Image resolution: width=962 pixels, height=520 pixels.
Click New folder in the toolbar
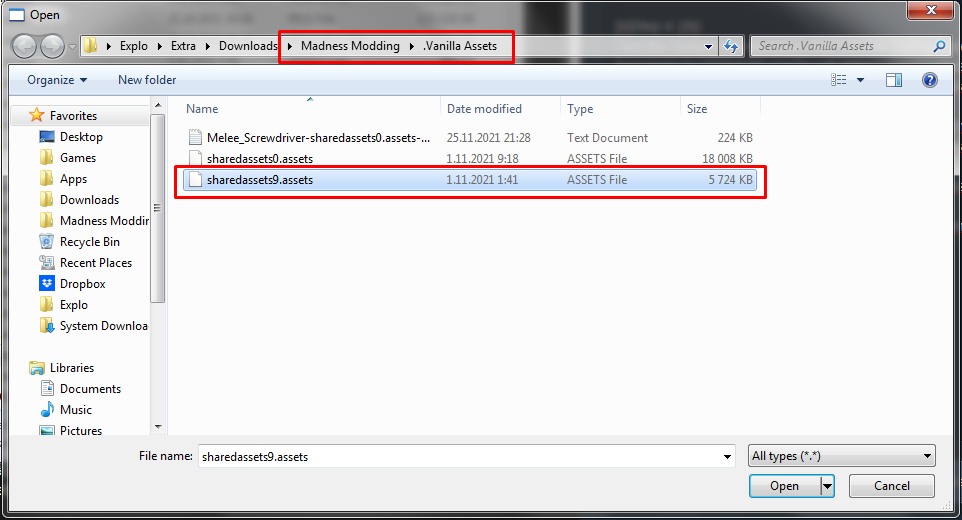tap(147, 80)
